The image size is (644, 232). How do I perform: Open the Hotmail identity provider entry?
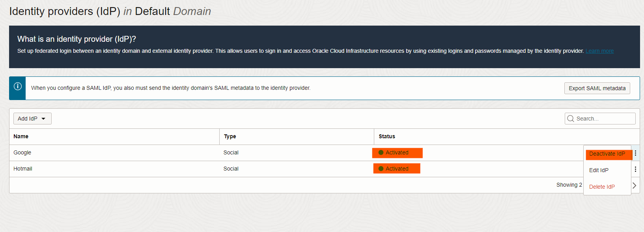click(23, 169)
